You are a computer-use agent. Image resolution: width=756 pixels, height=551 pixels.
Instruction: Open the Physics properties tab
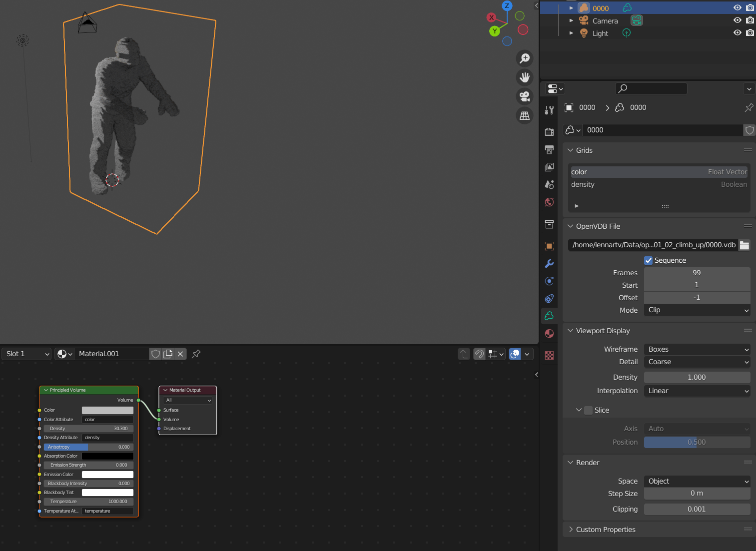tap(549, 298)
